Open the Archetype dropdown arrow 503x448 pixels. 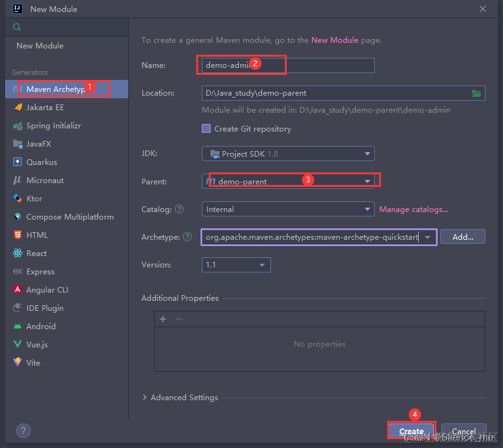428,237
